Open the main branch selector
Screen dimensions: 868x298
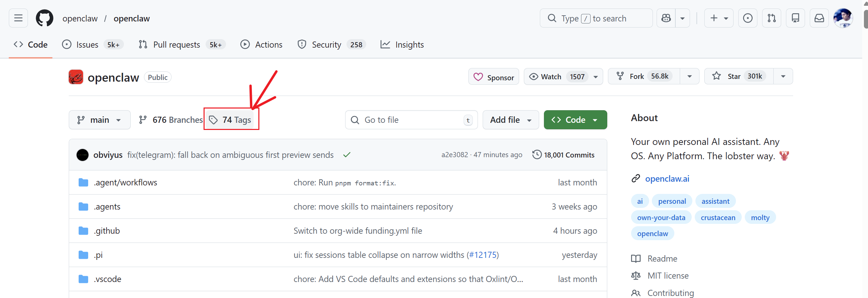point(99,120)
